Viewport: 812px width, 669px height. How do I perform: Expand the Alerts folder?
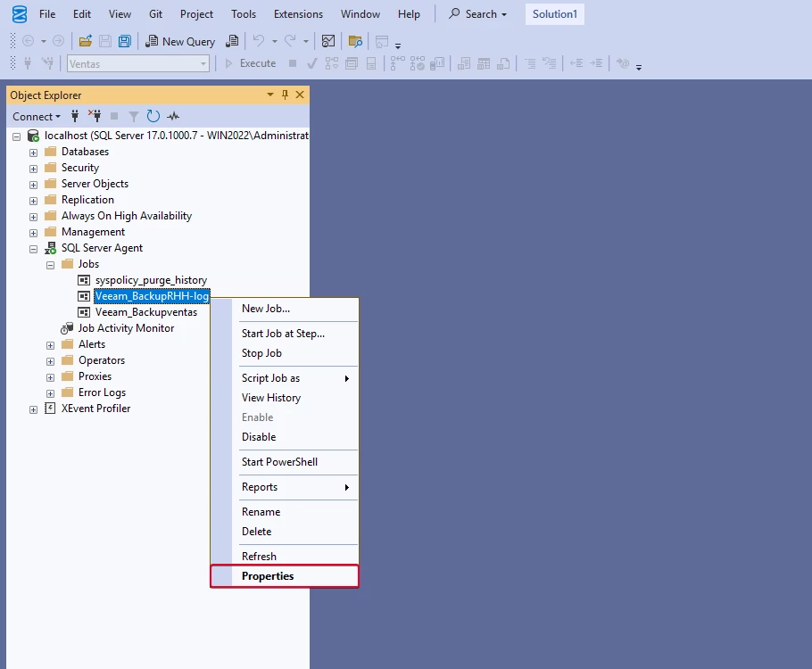click(50, 345)
